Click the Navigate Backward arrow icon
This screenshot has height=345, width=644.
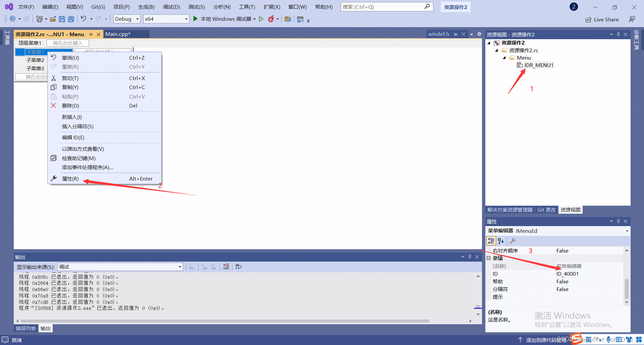(x=13, y=19)
